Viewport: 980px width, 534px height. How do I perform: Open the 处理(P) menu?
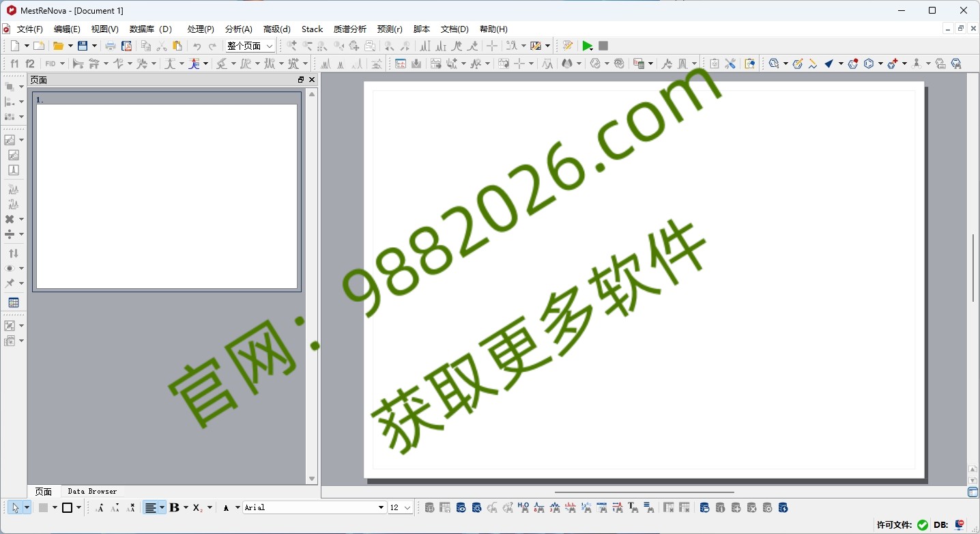tap(201, 29)
